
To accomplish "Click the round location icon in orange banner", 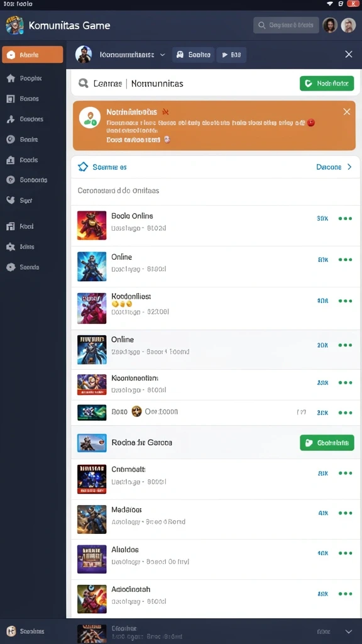I will 90,118.
